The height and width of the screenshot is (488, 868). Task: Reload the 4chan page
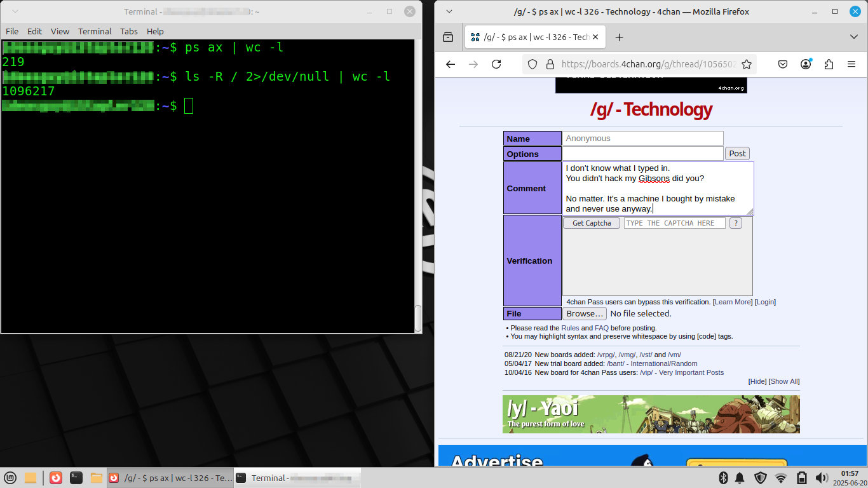pos(496,64)
